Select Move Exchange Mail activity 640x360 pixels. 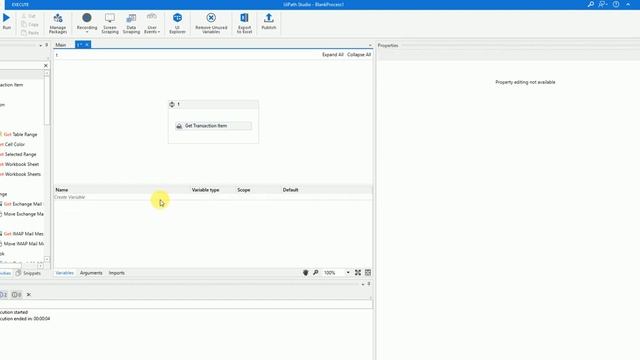(x=22, y=214)
